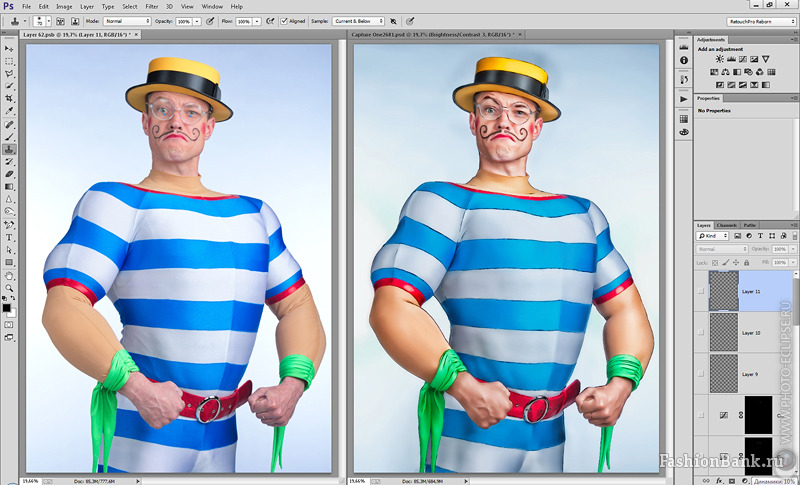
Task: Select the Quick Selection tool
Action: pyautogui.click(x=9, y=86)
